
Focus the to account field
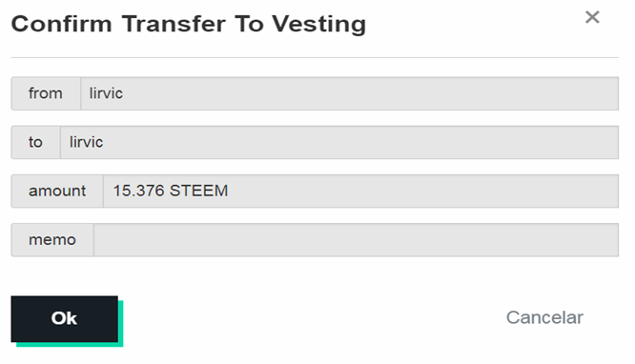[339, 142]
